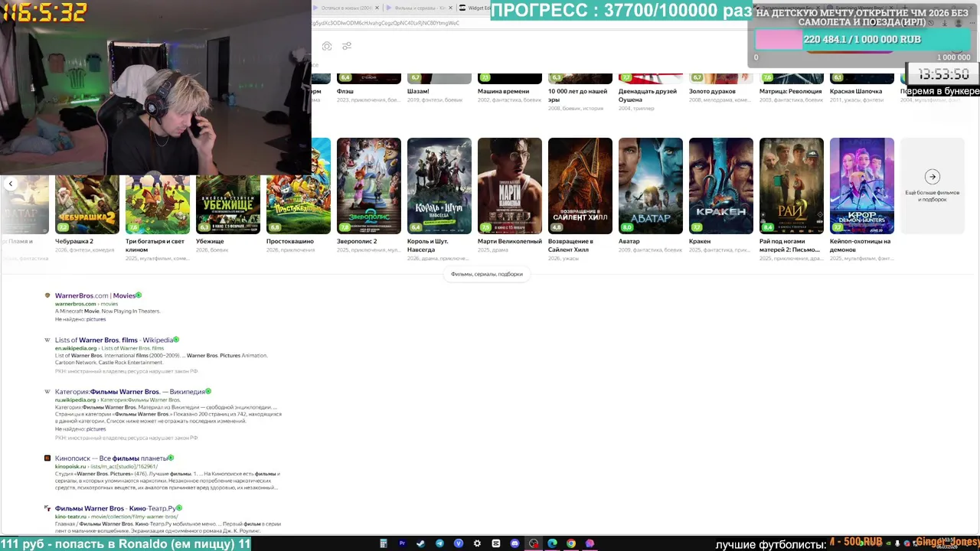Screen dimensions: 980x551
Task: Click Kino-Teatr.ru favicon in search results
Action: coord(47,508)
